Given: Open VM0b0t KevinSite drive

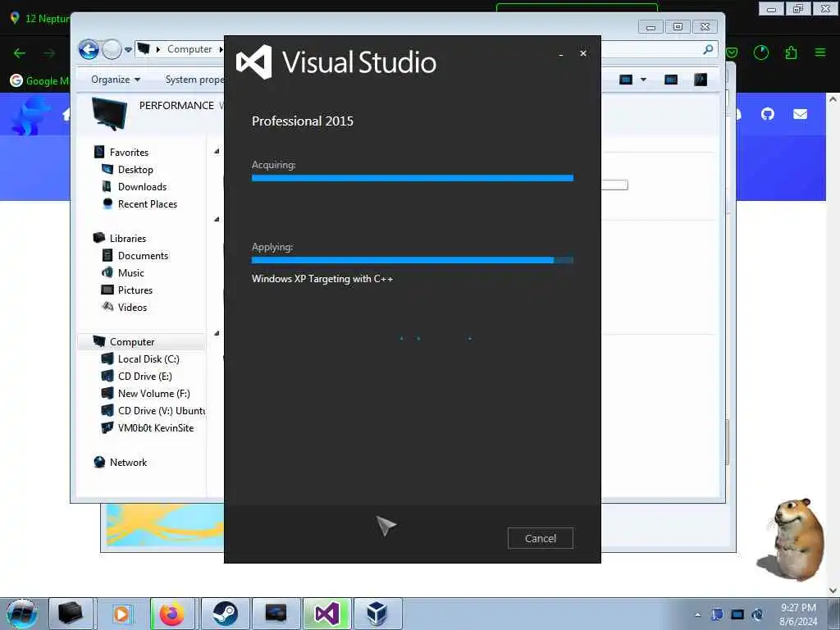Looking at the screenshot, I should pyautogui.click(x=155, y=427).
